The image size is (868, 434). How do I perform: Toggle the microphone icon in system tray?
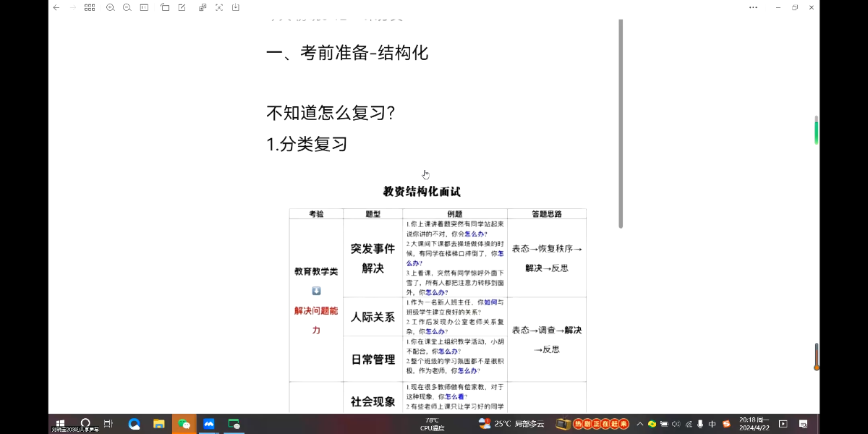700,424
